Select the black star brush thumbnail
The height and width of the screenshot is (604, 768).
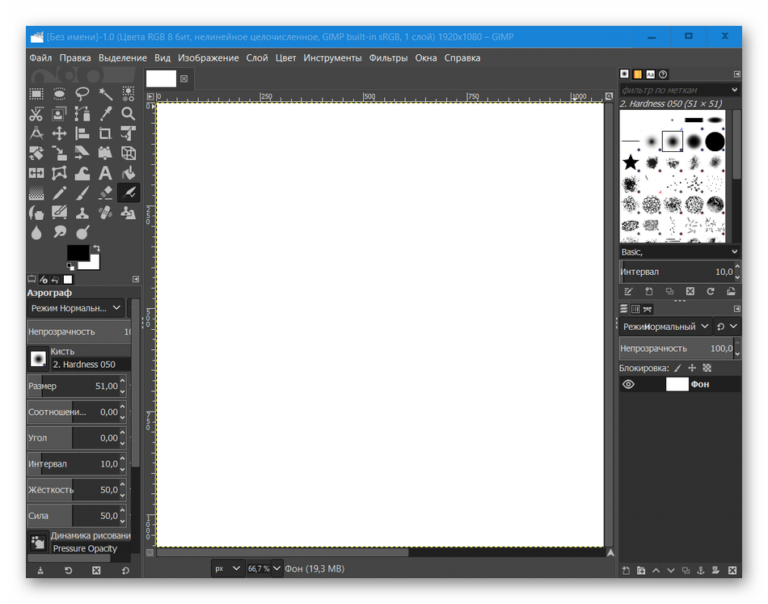tap(631, 162)
